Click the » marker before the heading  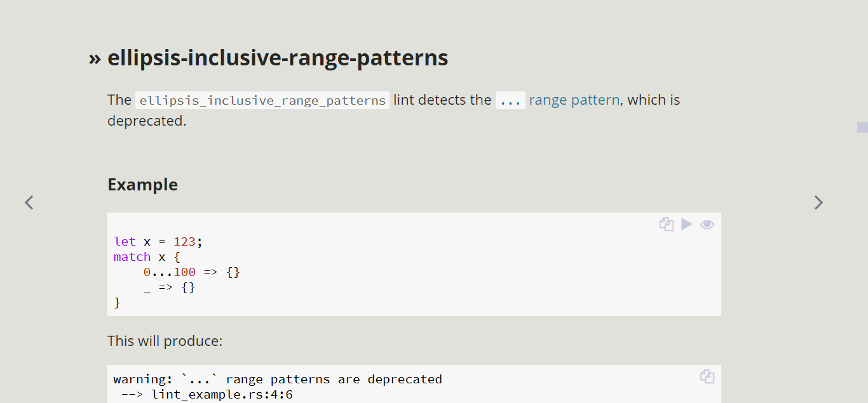[95, 58]
